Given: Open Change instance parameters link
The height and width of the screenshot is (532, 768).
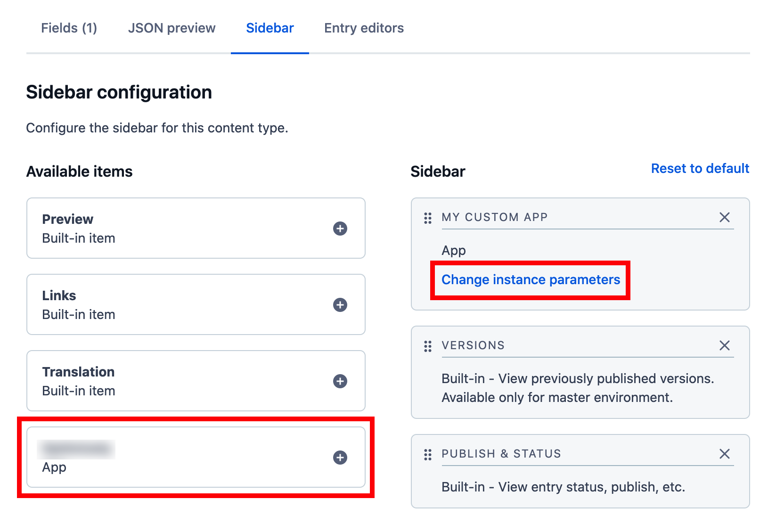Looking at the screenshot, I should tap(531, 280).
